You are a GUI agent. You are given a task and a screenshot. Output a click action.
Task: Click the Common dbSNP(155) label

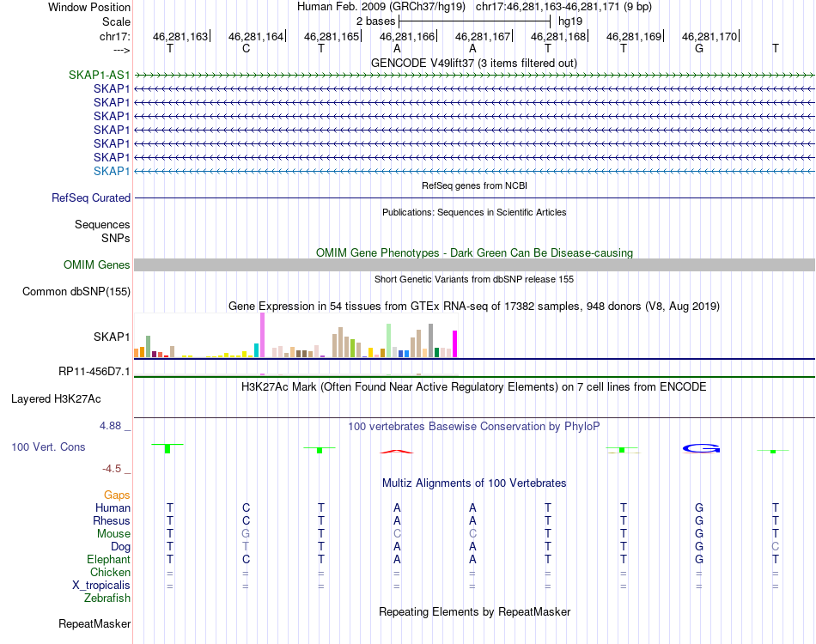coord(76,291)
